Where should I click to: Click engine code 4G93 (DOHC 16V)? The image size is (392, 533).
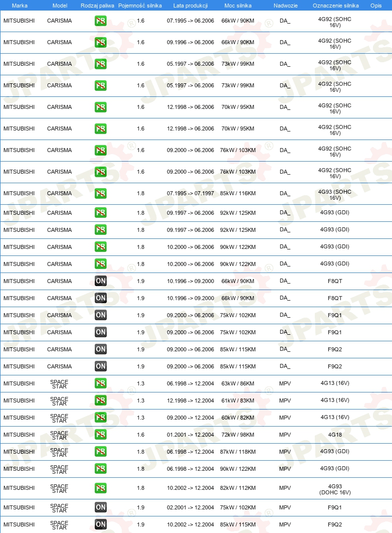[x=335, y=489]
